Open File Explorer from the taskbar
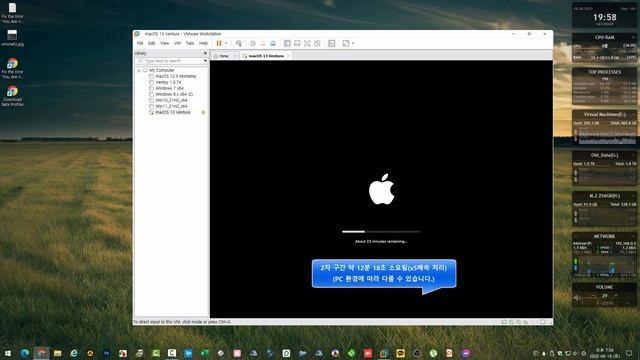 click(58, 353)
